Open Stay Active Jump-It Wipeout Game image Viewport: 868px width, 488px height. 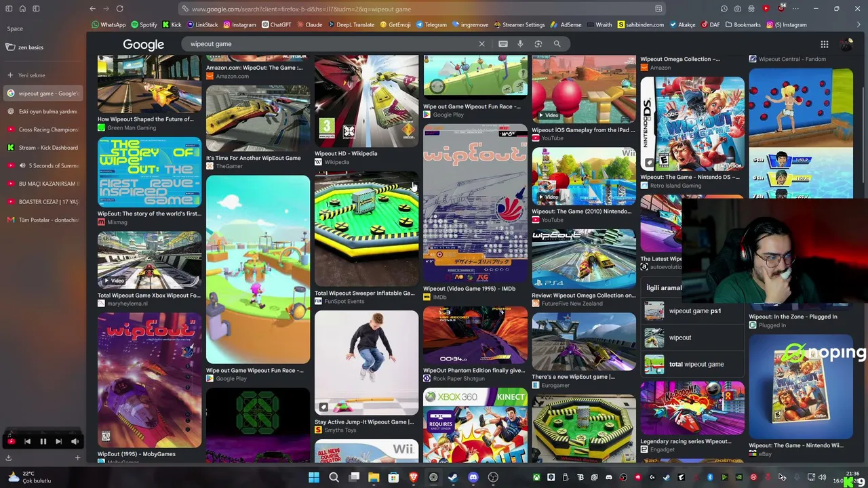click(366, 363)
